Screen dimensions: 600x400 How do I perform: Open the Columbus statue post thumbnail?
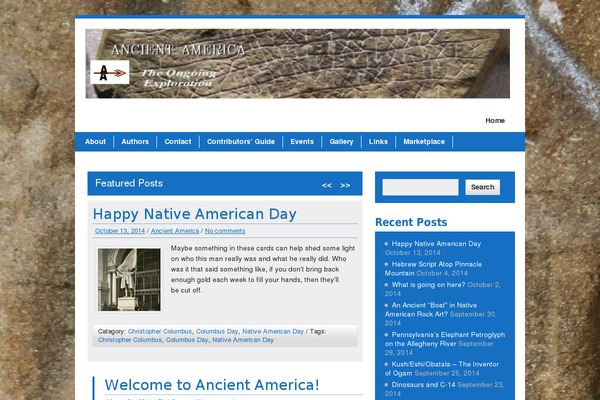(x=129, y=279)
